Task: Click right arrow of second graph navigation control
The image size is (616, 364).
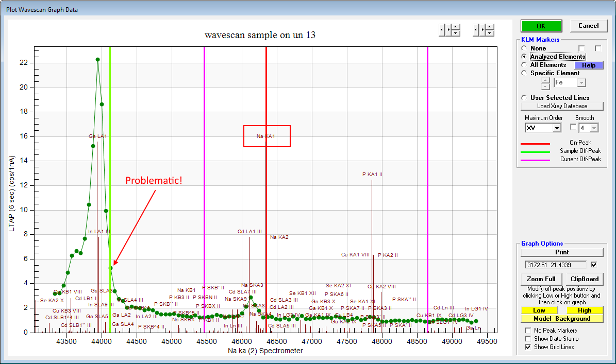Action: (x=482, y=30)
